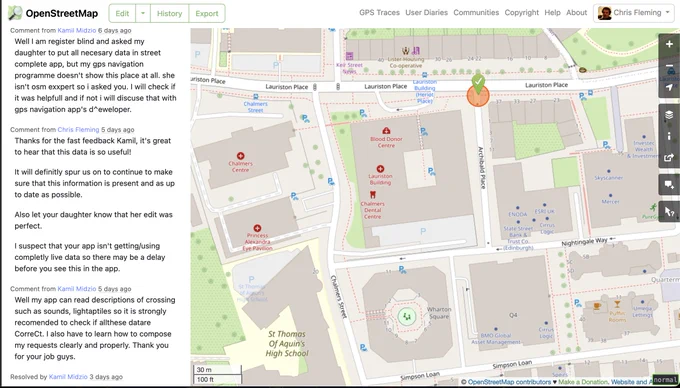
Task: Click the Nightingale Way street label
Action: click(x=585, y=242)
